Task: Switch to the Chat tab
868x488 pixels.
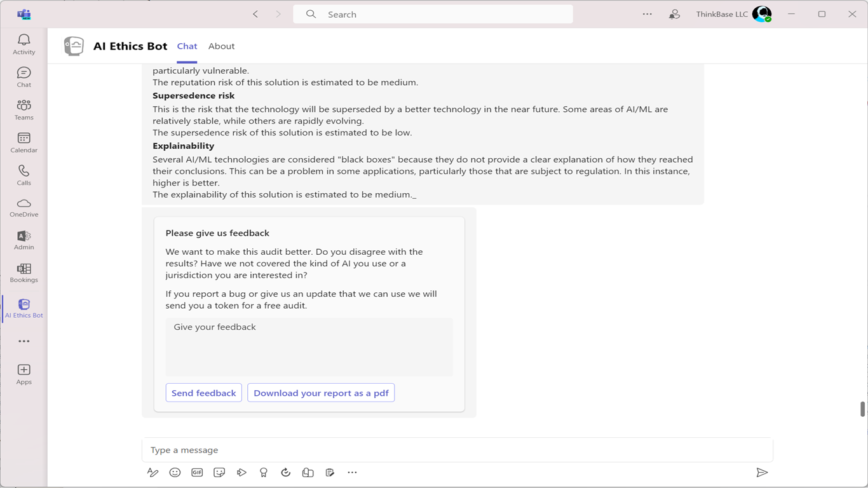Action: [187, 46]
